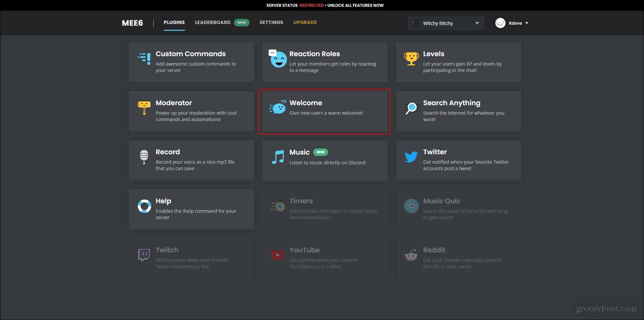The width and height of the screenshot is (644, 320).
Task: Expand the Kdove account menu arrow
Action: (527, 23)
